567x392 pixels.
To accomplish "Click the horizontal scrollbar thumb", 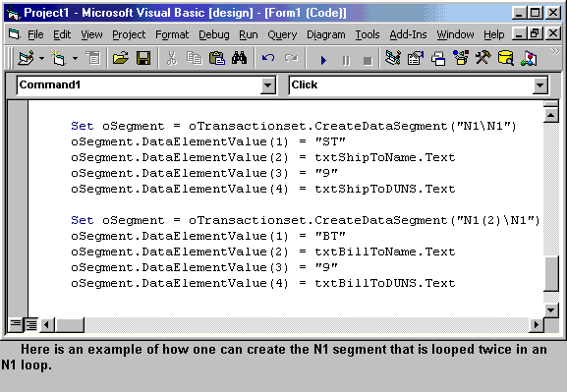I will click(x=70, y=325).
